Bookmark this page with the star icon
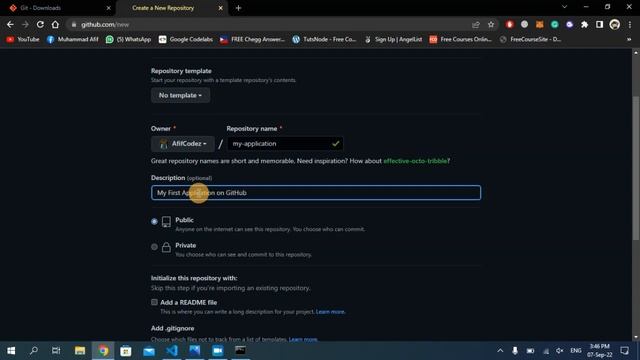The width and height of the screenshot is (640, 360). (491, 24)
